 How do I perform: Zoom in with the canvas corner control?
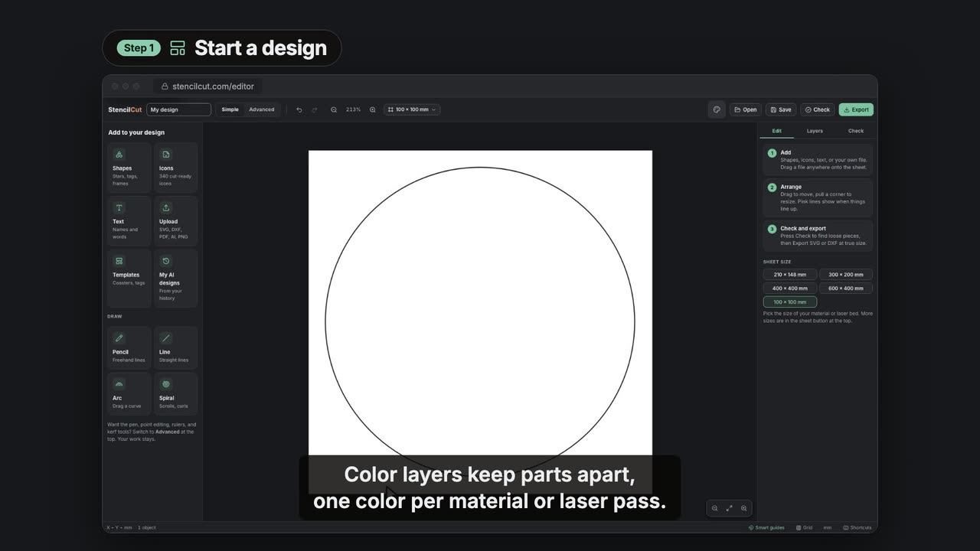(x=743, y=508)
